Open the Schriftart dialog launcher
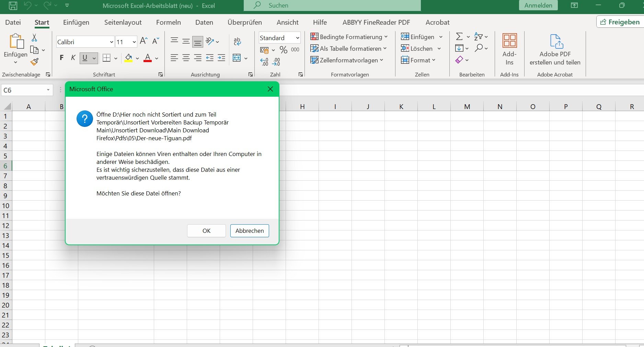The image size is (644, 347). [161, 74]
